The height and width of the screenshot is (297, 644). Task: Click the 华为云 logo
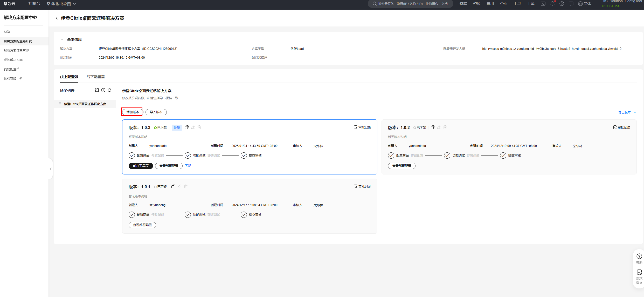pos(9,4)
